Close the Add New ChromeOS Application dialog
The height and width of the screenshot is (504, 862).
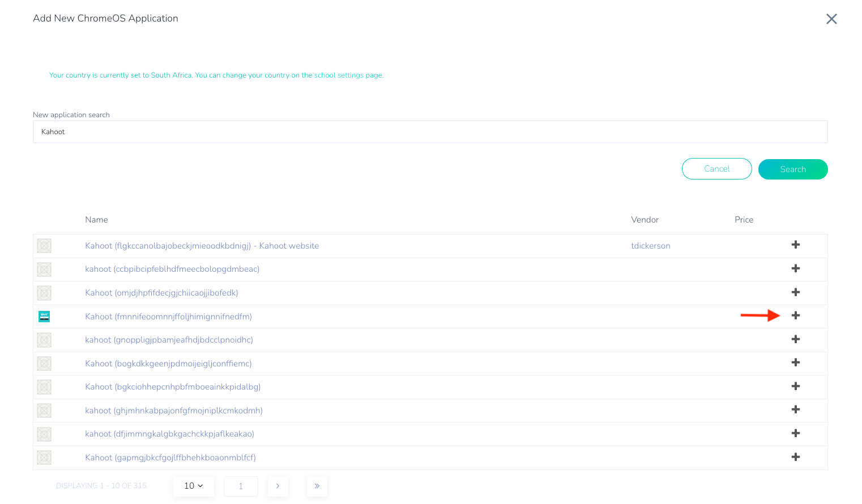pos(831,19)
